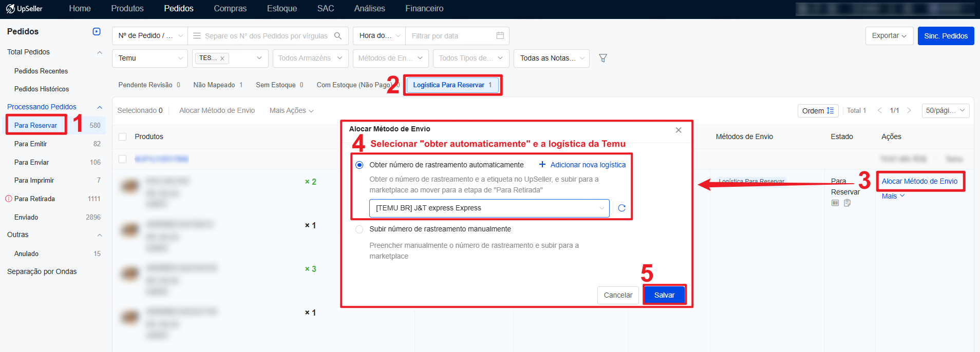The image size is (980, 352).
Task: Click the Cancelar button
Action: [618, 295]
